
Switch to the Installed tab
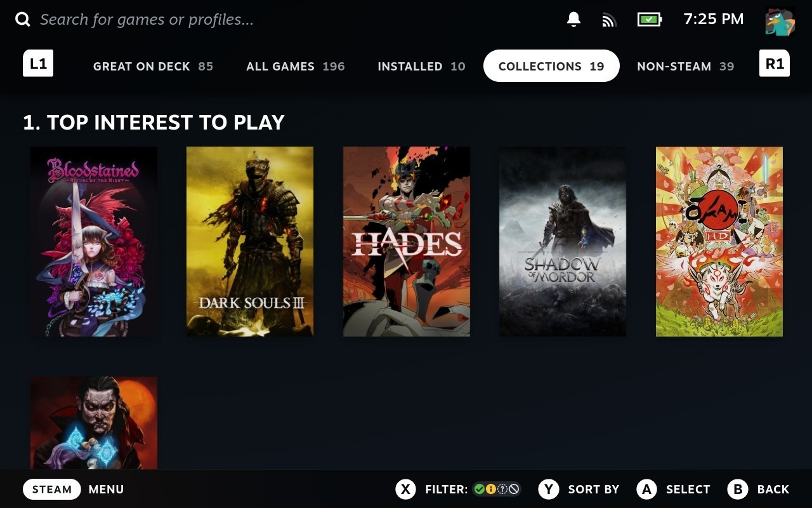421,66
